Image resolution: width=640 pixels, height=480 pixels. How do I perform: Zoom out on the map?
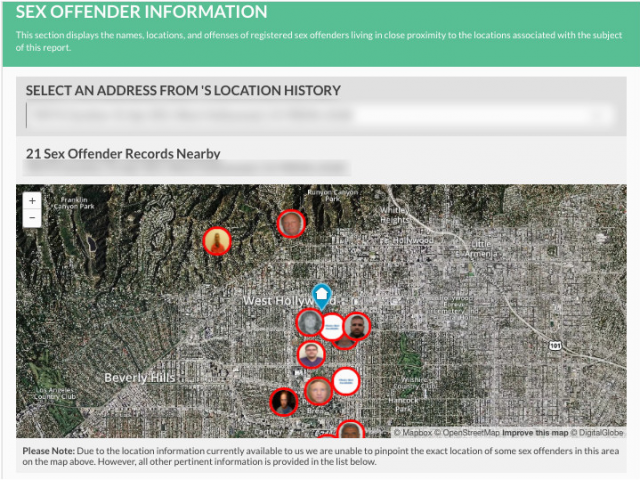(32, 218)
